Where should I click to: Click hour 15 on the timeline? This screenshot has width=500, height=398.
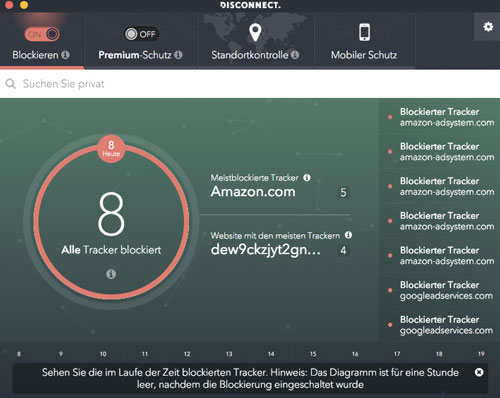pos(313,354)
